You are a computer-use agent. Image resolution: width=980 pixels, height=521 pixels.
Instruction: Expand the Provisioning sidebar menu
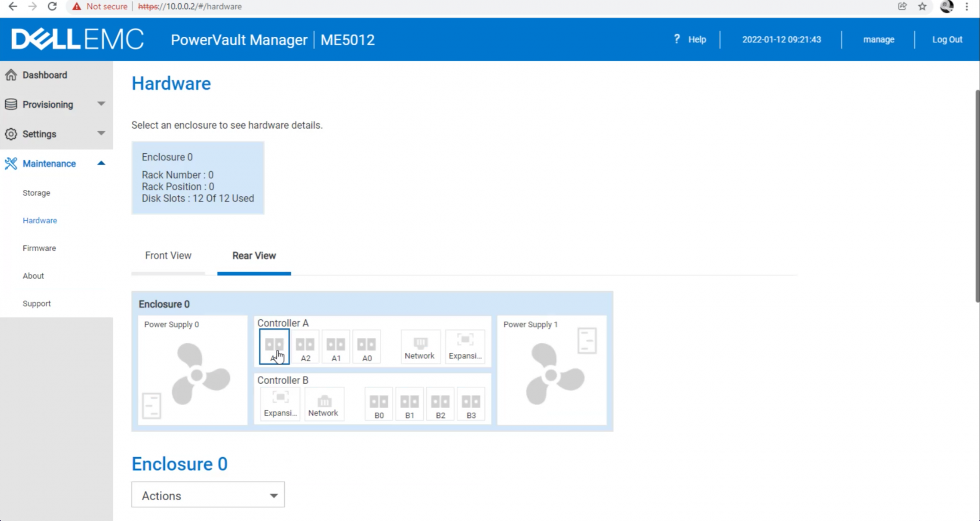click(56, 104)
